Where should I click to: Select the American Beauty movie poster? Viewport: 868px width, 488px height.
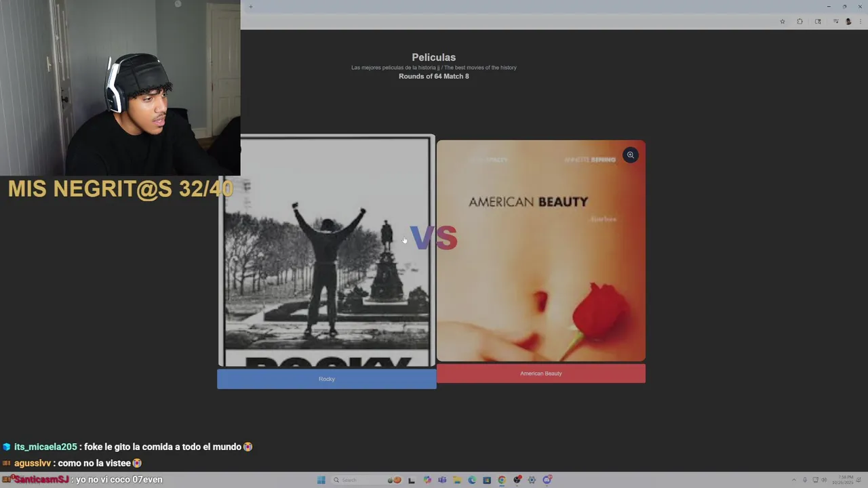[x=541, y=251]
